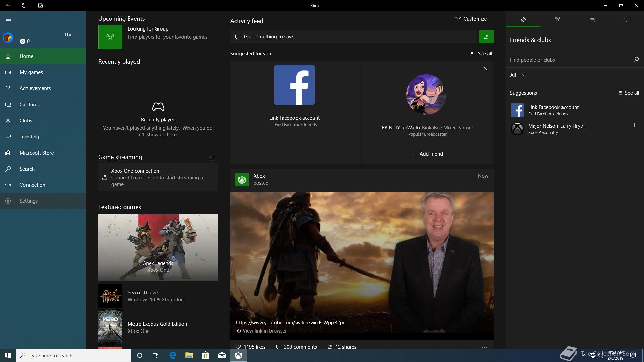The height and width of the screenshot is (362, 644).
Task: Open the Xbox posted video image
Action: (362, 265)
